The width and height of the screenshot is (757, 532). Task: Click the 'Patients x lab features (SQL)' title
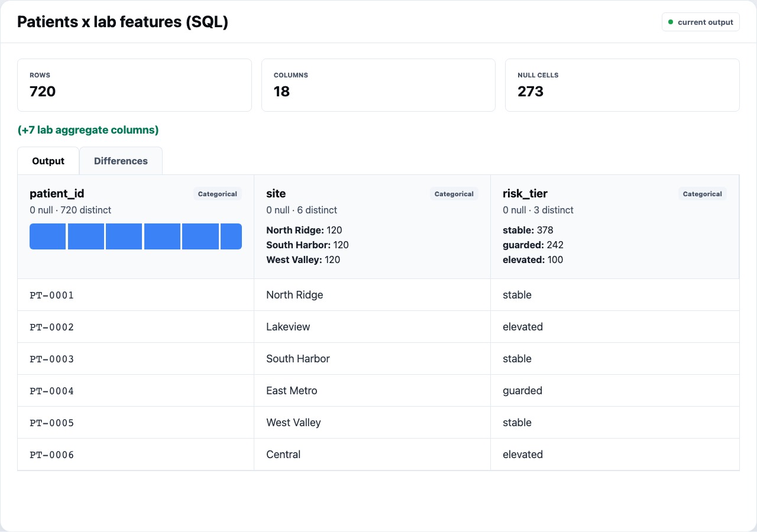pyautogui.click(x=122, y=22)
